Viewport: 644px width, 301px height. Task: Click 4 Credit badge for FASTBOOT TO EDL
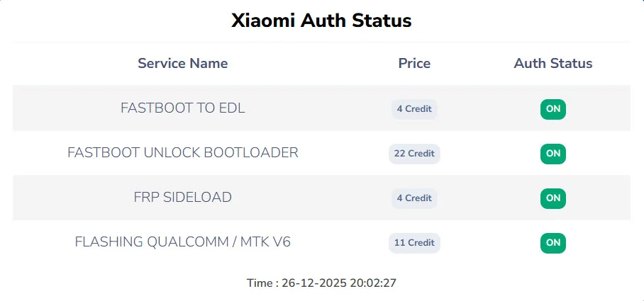tap(414, 109)
